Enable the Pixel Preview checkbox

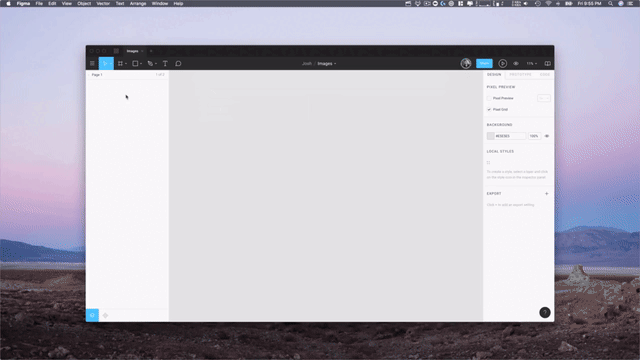(x=489, y=98)
